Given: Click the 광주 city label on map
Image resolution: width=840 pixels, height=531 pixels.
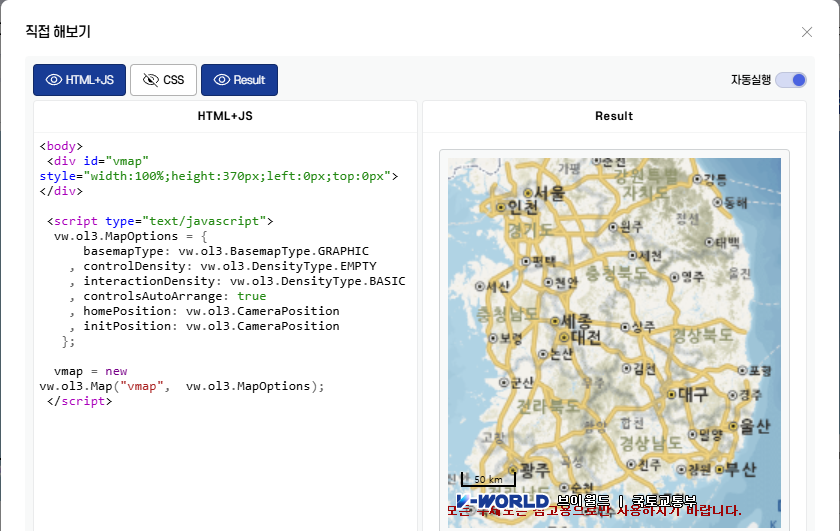Looking at the screenshot, I should [x=535, y=470].
